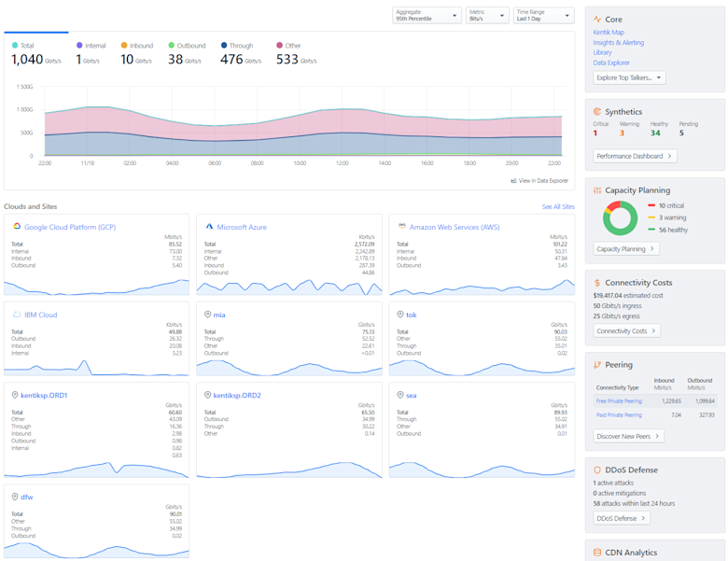The width and height of the screenshot is (728, 561).
Task: Toggle the Through series in the legend
Action: (237, 46)
